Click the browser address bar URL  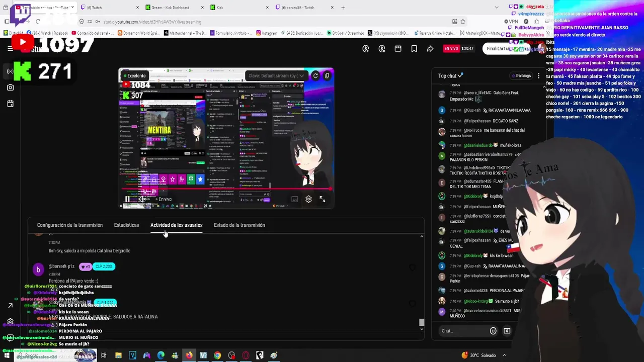point(152,22)
